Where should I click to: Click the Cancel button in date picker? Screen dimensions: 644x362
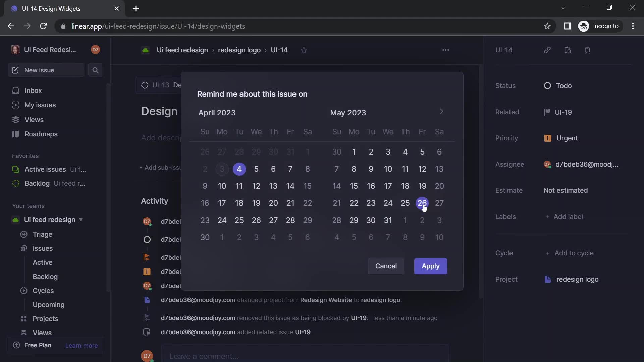coord(386,266)
